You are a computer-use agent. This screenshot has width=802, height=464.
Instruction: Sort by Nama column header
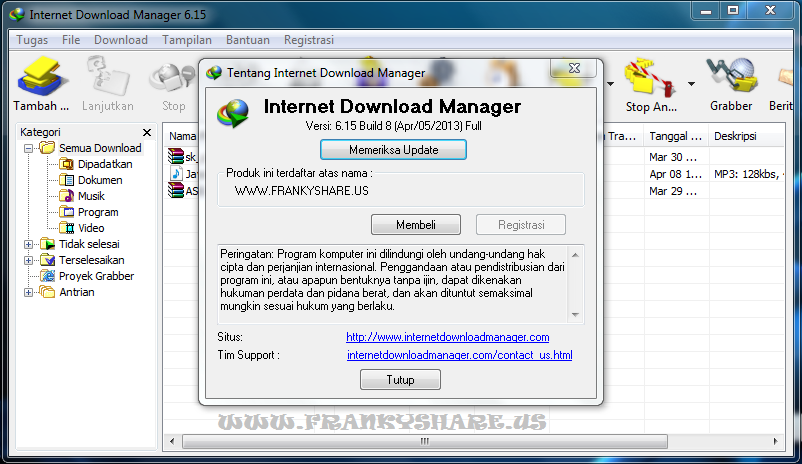point(182,136)
